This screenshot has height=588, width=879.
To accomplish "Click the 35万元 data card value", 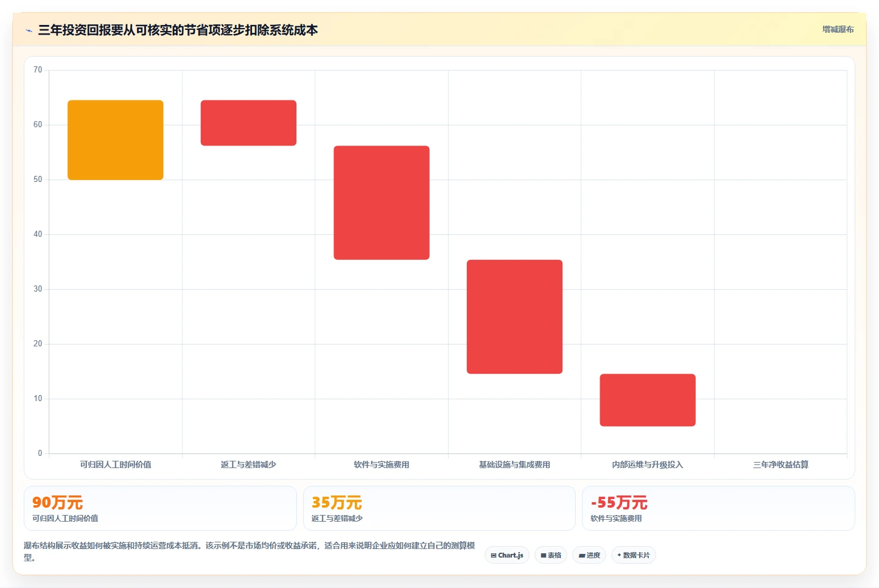I will 337,503.
